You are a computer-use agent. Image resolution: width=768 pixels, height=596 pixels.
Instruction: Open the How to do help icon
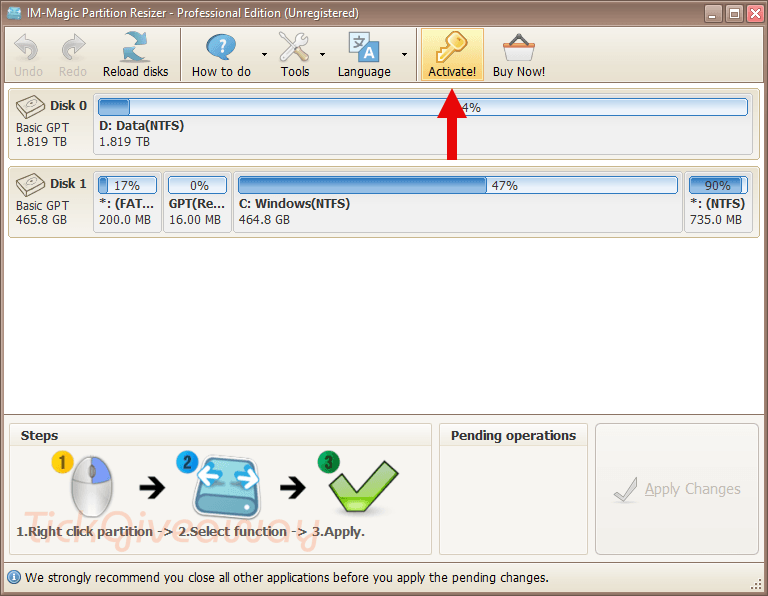221,48
